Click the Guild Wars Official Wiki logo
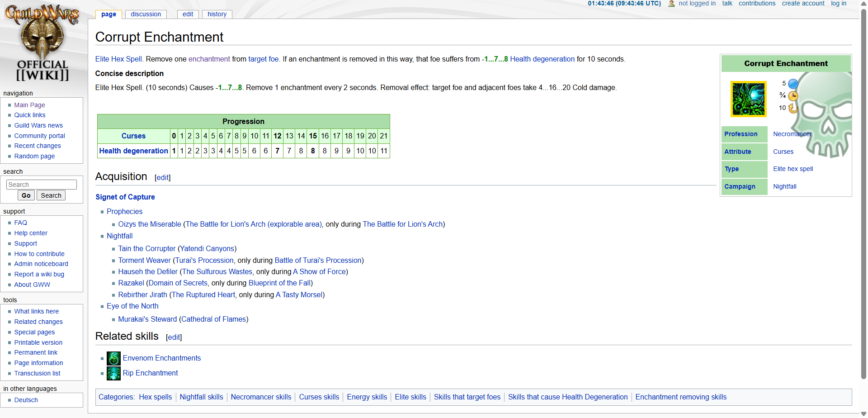The width and height of the screenshot is (868, 418). tap(42, 43)
